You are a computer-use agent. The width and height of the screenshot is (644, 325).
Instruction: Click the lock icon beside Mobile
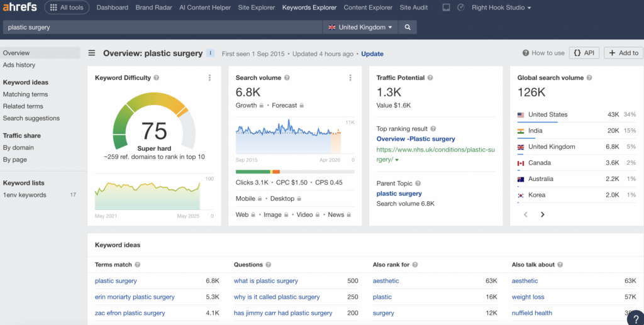(x=260, y=199)
